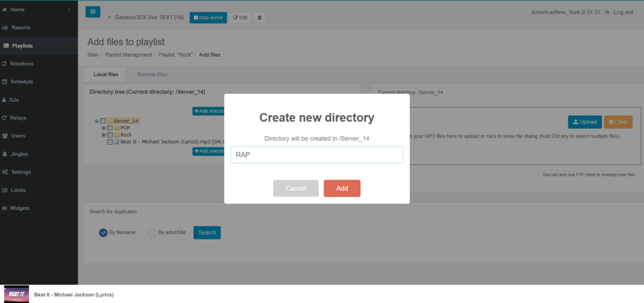Tick the POP folder checkbox
Screen dimensions: 644x303
pos(110,128)
